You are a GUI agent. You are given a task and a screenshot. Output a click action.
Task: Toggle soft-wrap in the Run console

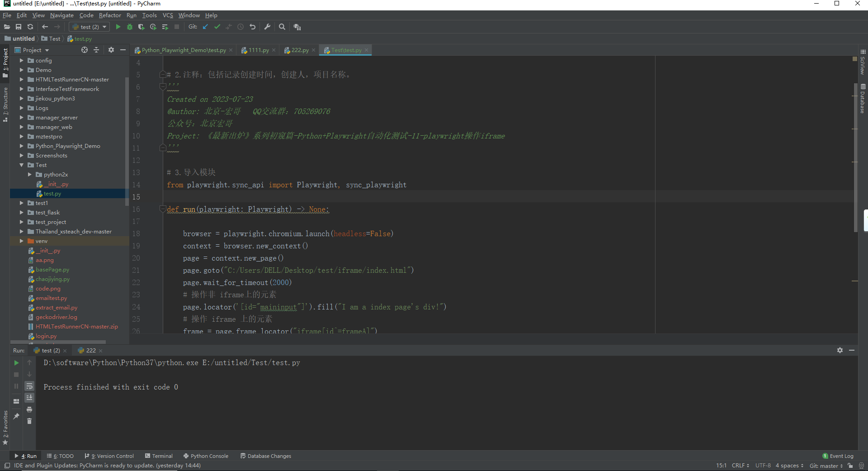click(29, 386)
